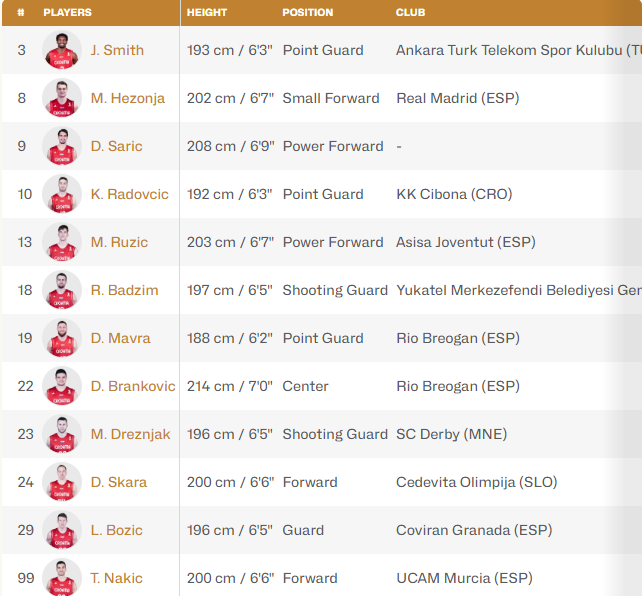Click D. Saric's headshot thumbnail
This screenshot has height=596, width=642.
click(x=62, y=146)
